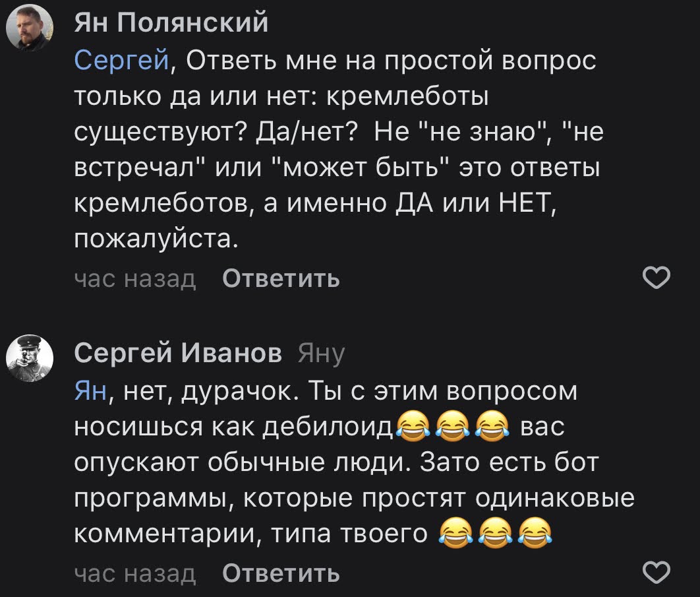This screenshot has height=597, width=700.
Task: Open Сергей Иванов's profile avatar
Action: [30, 356]
